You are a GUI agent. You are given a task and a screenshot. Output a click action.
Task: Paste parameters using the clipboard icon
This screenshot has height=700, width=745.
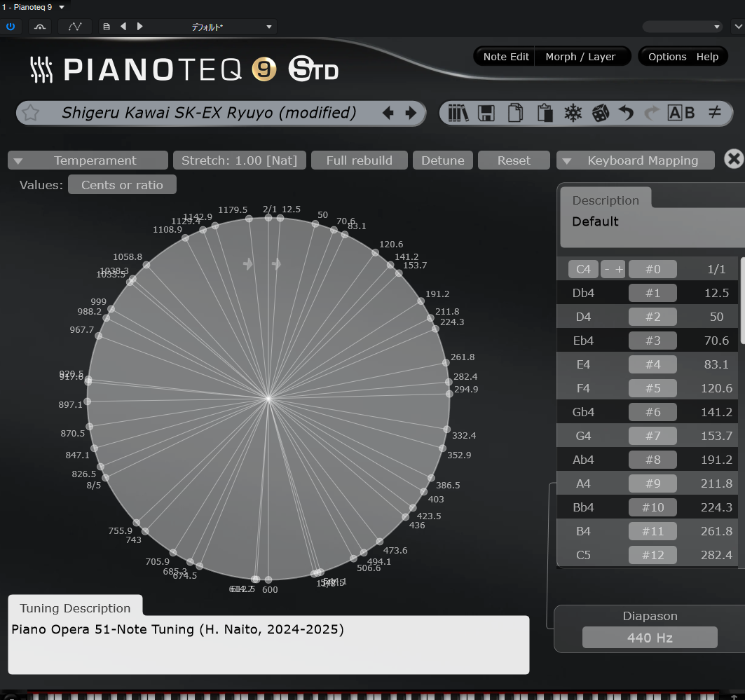tap(545, 112)
